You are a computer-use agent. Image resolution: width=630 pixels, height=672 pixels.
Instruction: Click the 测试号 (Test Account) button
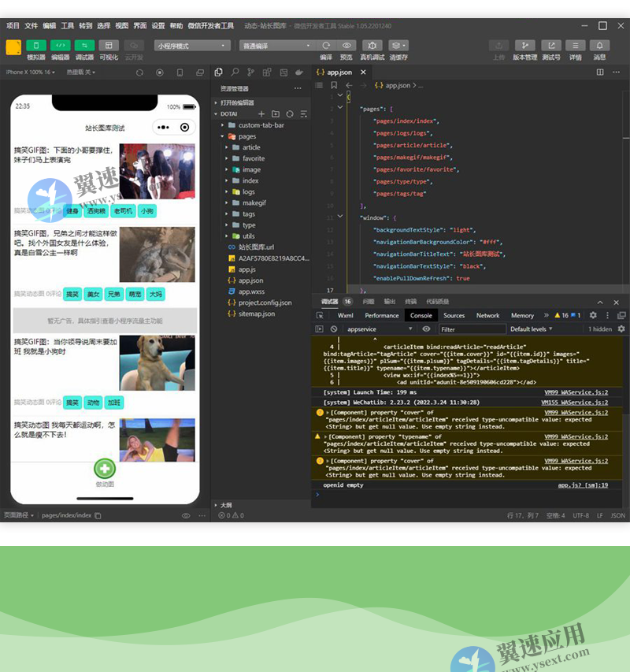click(x=551, y=45)
